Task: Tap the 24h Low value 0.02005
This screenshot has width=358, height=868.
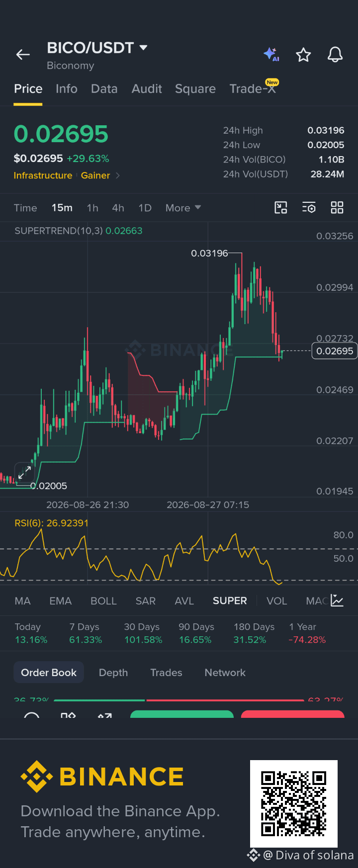Action: [x=326, y=145]
